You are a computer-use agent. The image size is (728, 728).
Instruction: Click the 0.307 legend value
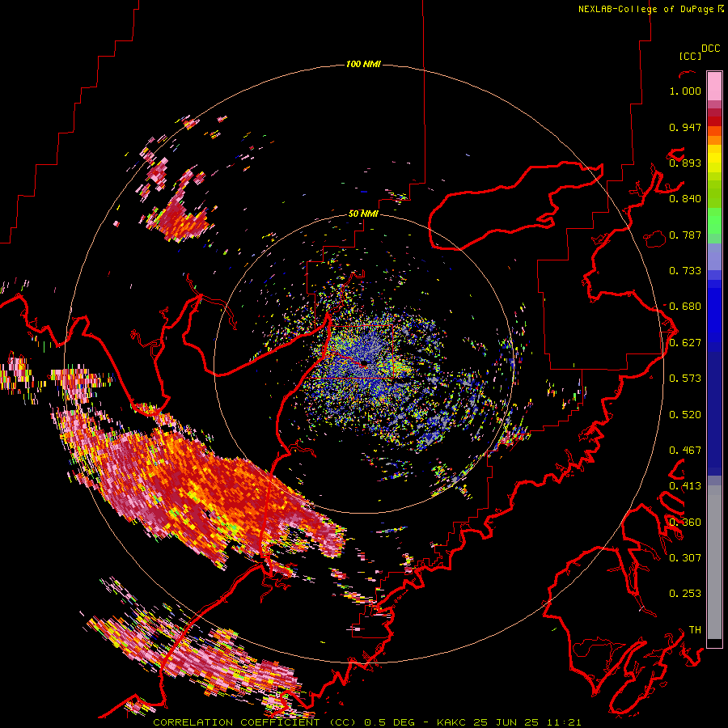tap(685, 557)
